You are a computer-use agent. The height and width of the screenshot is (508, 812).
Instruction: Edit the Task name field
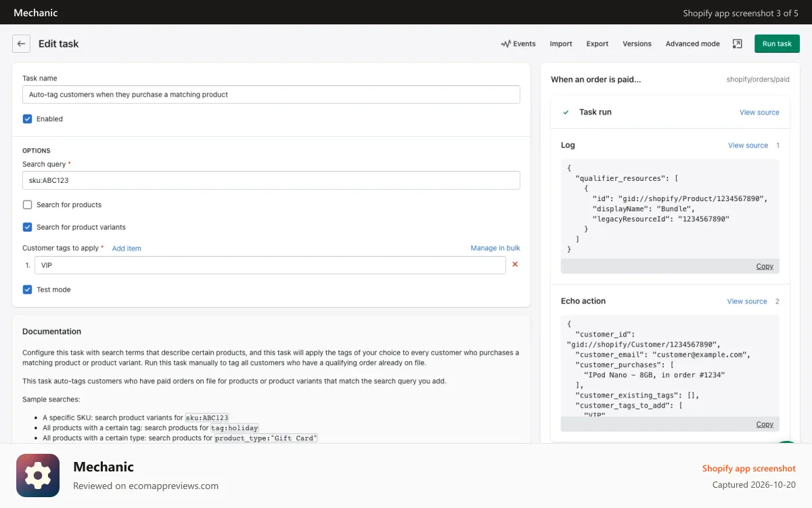click(x=271, y=94)
